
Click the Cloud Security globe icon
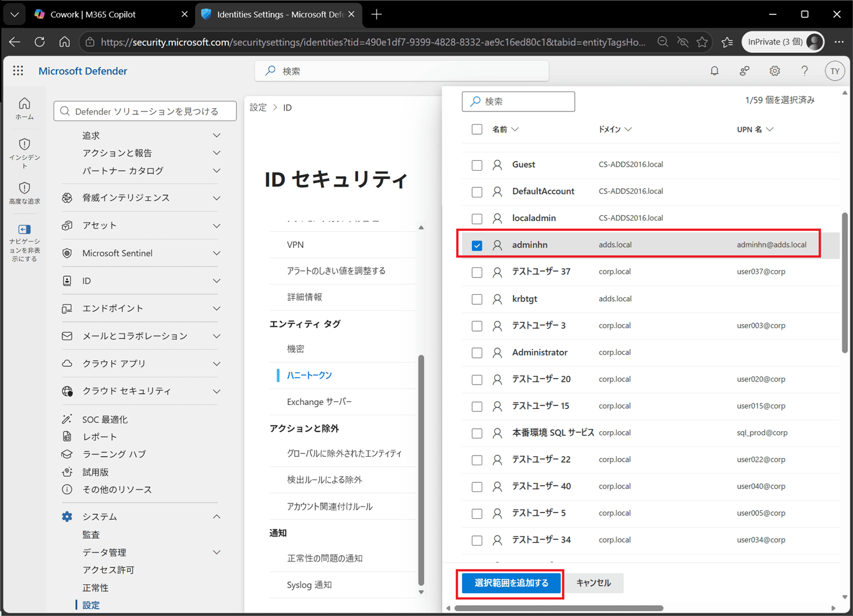67,391
